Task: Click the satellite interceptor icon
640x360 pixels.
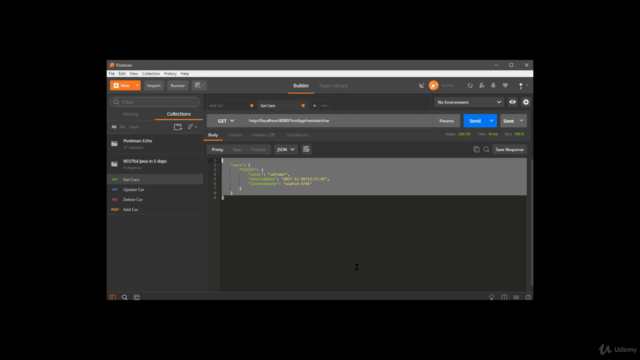Action: 422,85
